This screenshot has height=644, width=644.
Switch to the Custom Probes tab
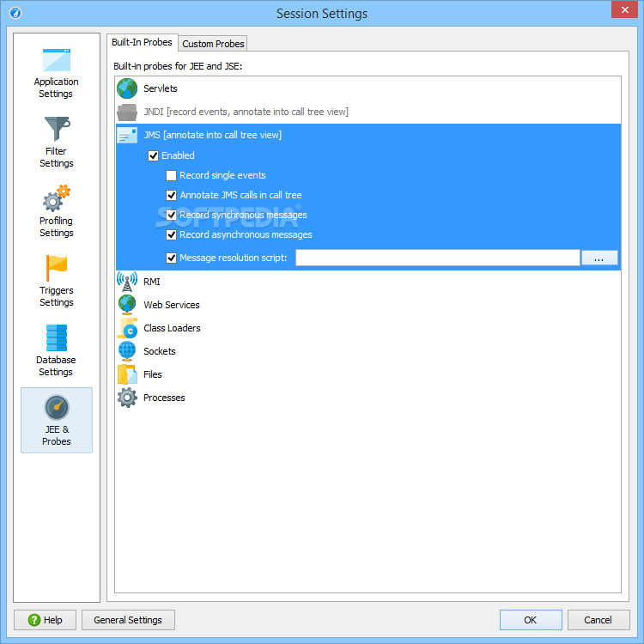(213, 44)
